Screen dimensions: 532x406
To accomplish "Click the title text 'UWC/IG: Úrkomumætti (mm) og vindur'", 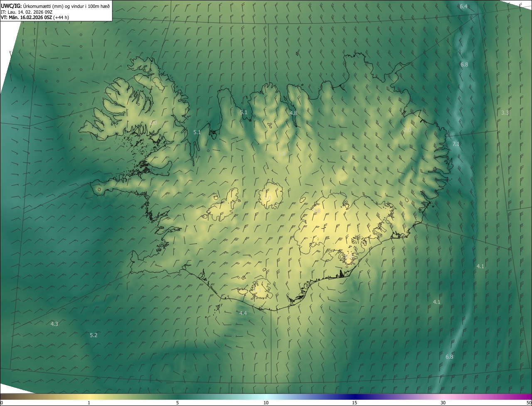I will (55, 5).
